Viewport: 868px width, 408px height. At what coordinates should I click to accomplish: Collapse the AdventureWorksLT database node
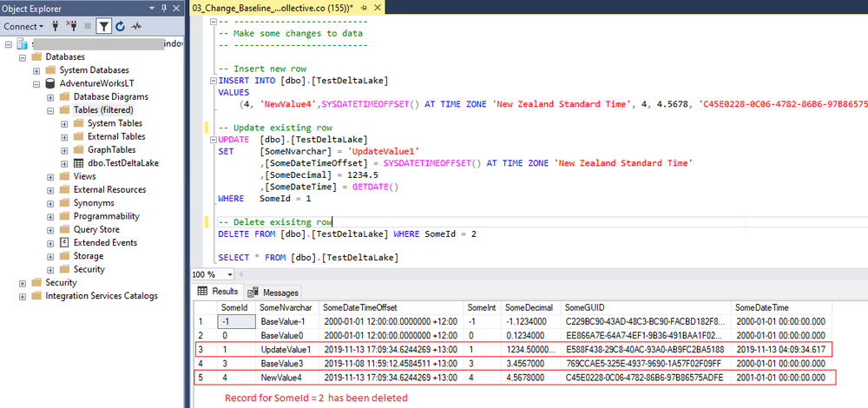tap(36, 83)
